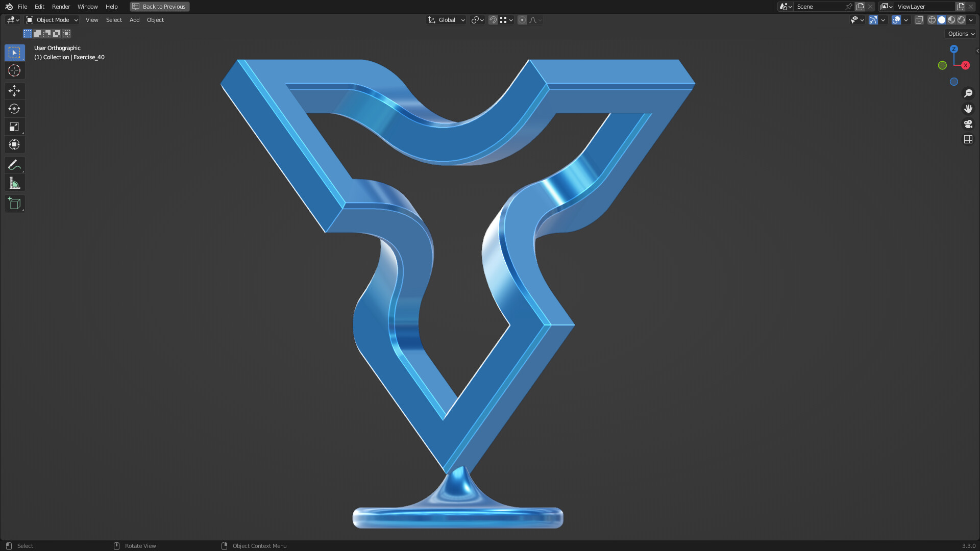Select the Move tool
This screenshot has width=980, height=551.
click(x=14, y=91)
